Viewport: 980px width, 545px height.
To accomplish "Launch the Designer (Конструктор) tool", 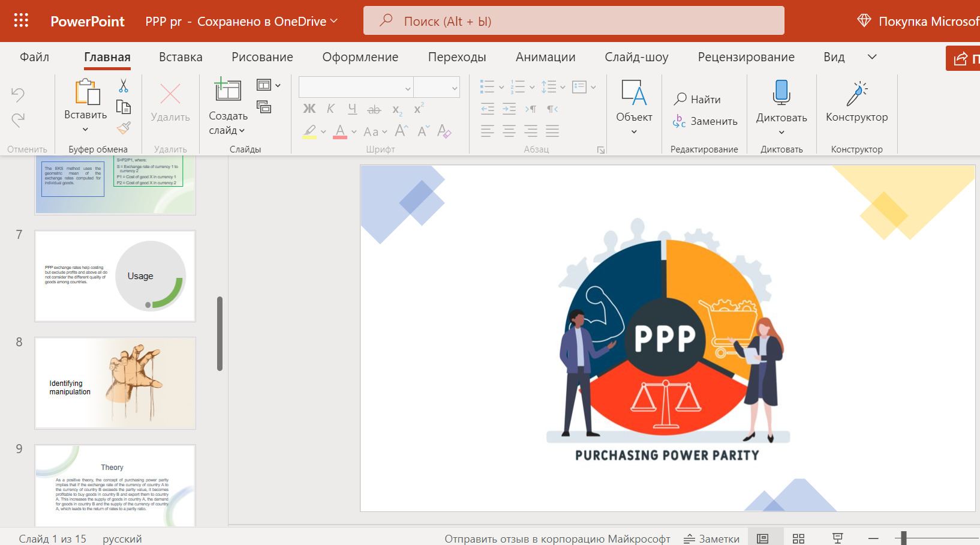I will coord(856,102).
